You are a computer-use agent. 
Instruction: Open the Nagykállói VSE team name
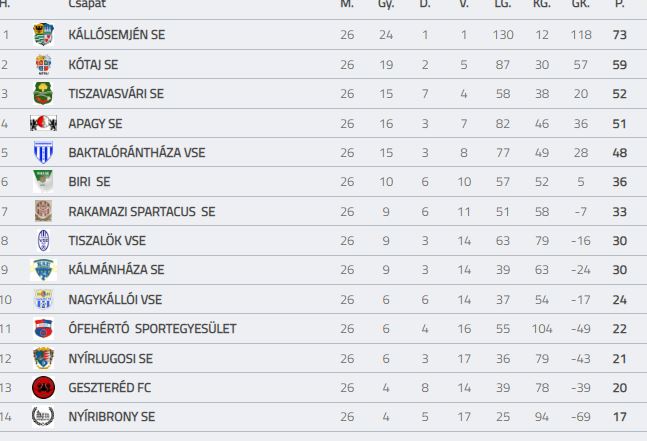point(115,300)
